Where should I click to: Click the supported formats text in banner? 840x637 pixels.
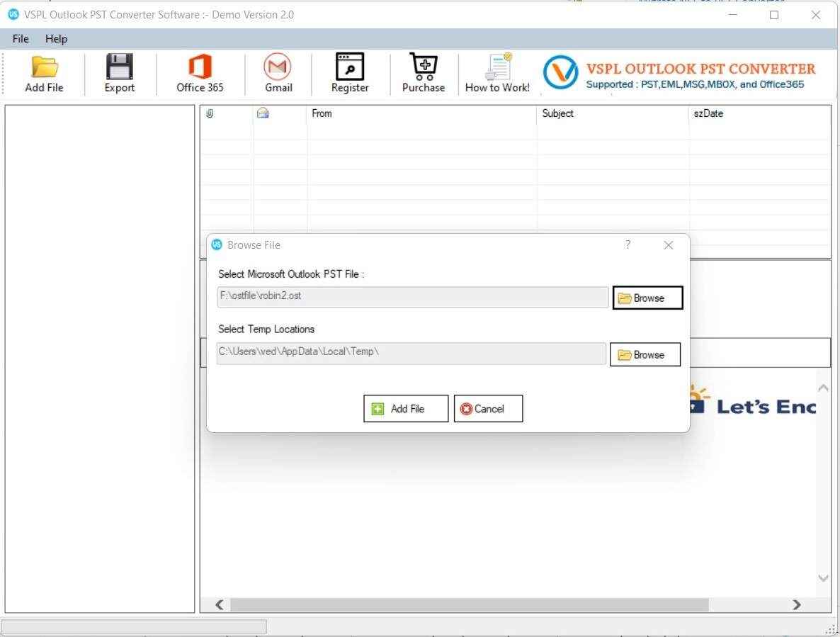[695, 84]
